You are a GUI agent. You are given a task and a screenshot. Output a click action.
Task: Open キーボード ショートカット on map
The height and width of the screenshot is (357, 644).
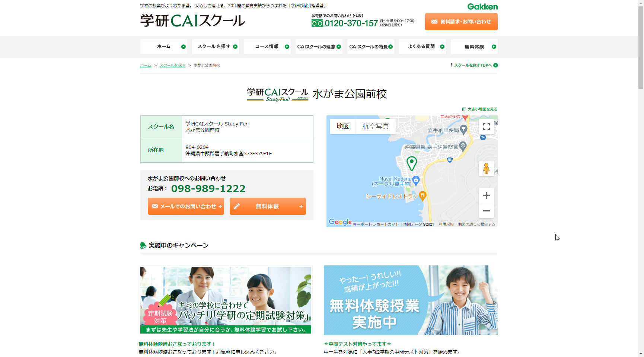(x=376, y=224)
